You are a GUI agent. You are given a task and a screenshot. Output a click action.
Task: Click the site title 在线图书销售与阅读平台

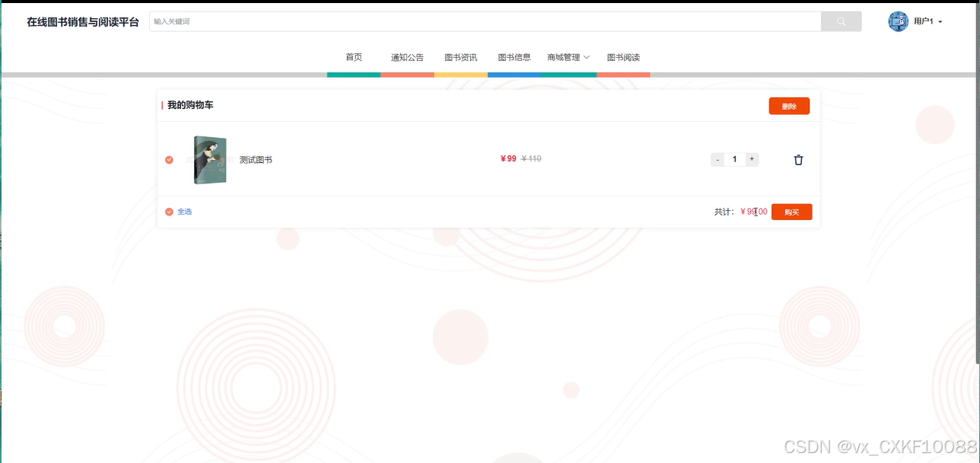click(x=83, y=22)
